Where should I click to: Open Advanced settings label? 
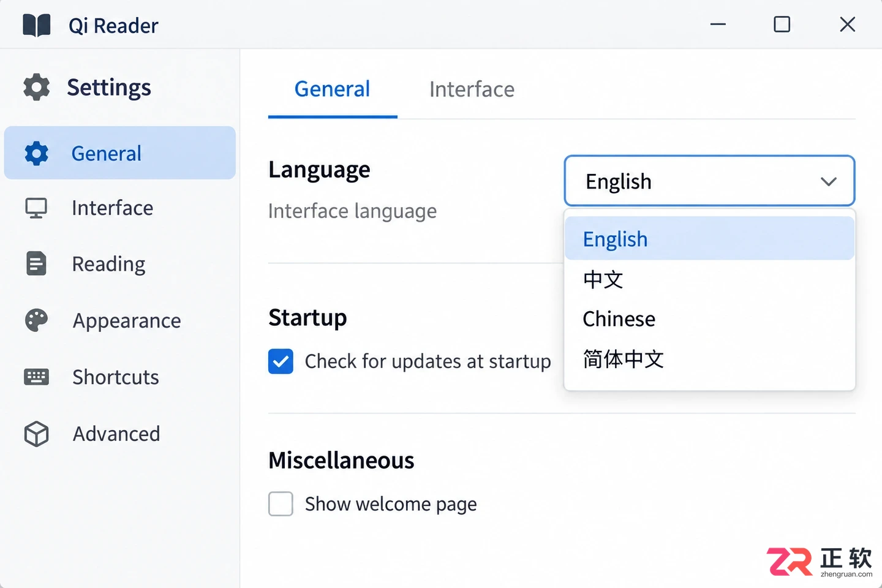(x=116, y=434)
